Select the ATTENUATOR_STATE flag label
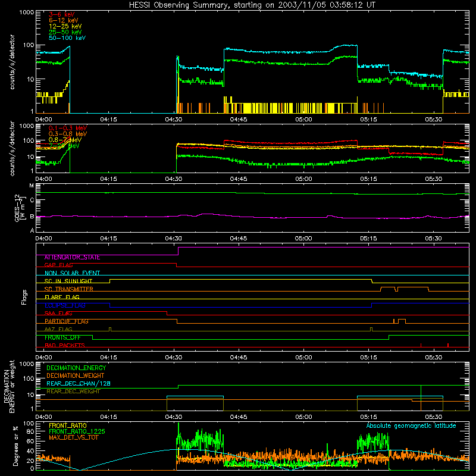 click(x=72, y=258)
